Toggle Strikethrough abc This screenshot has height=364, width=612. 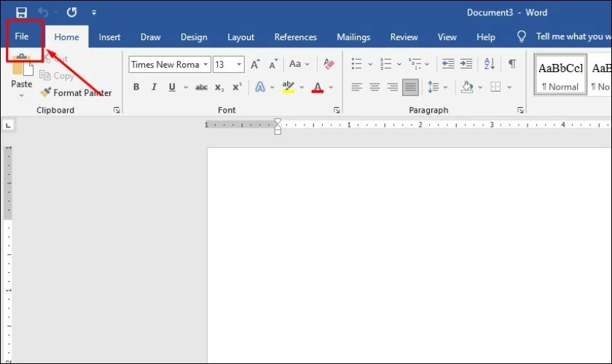pos(201,87)
